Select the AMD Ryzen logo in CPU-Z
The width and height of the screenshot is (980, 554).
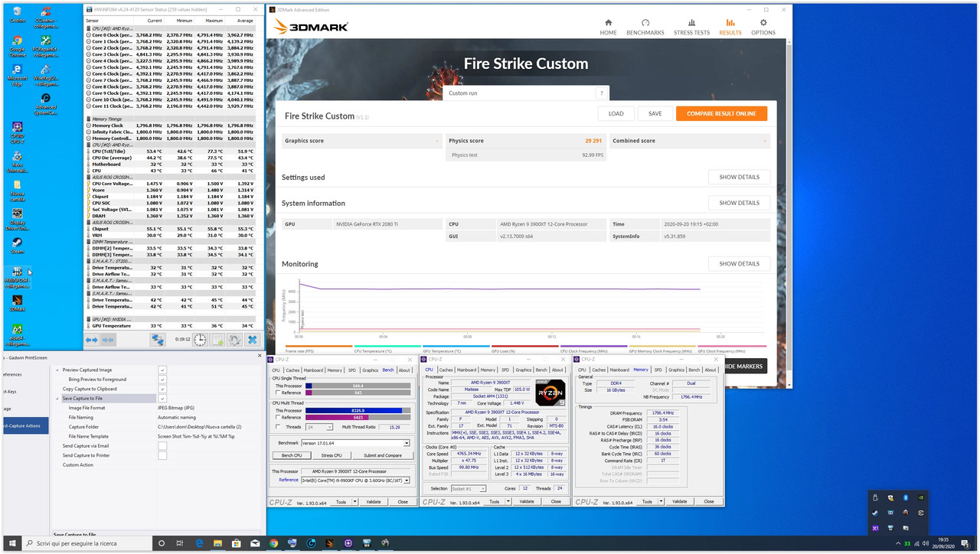[550, 392]
